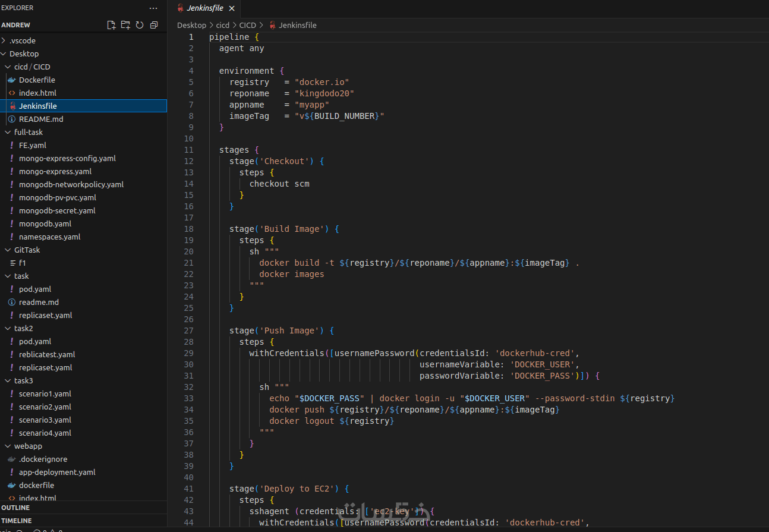
Task: Collapse the full-task folder
Action: click(x=28, y=132)
